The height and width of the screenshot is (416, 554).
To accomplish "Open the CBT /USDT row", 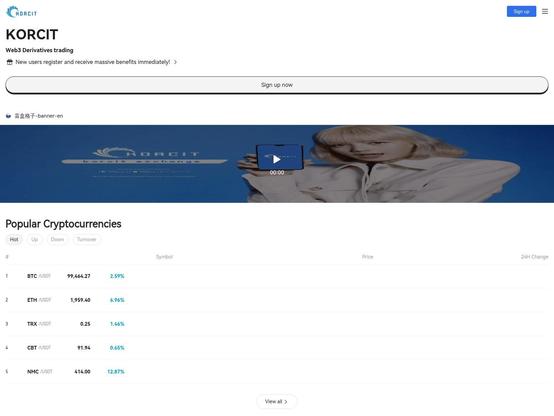I will tap(277, 348).
